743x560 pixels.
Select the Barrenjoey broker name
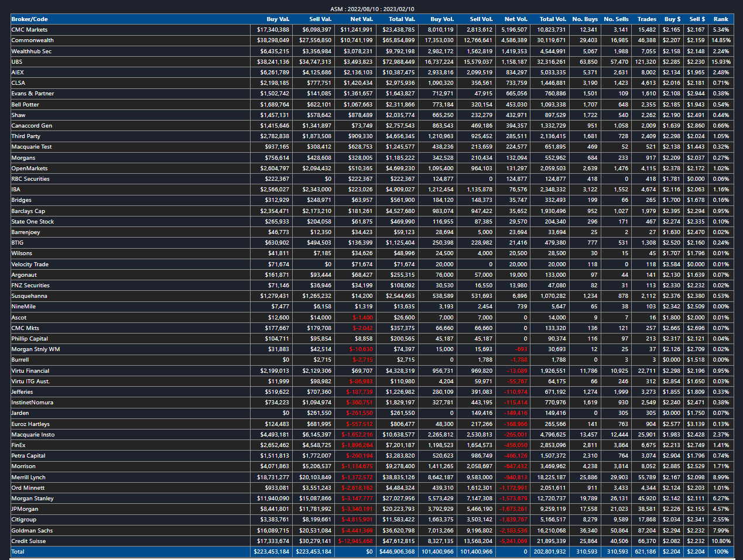[x=26, y=232]
